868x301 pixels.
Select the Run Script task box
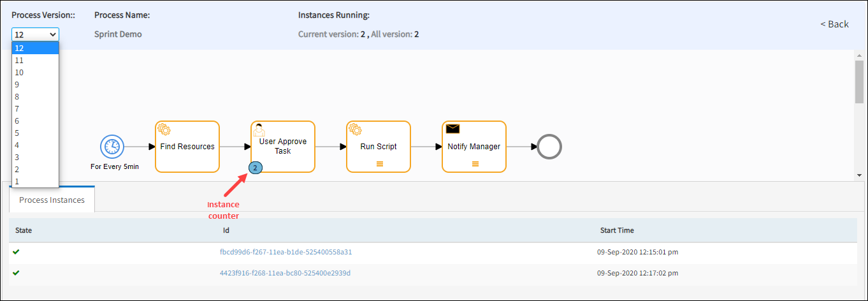tap(379, 147)
